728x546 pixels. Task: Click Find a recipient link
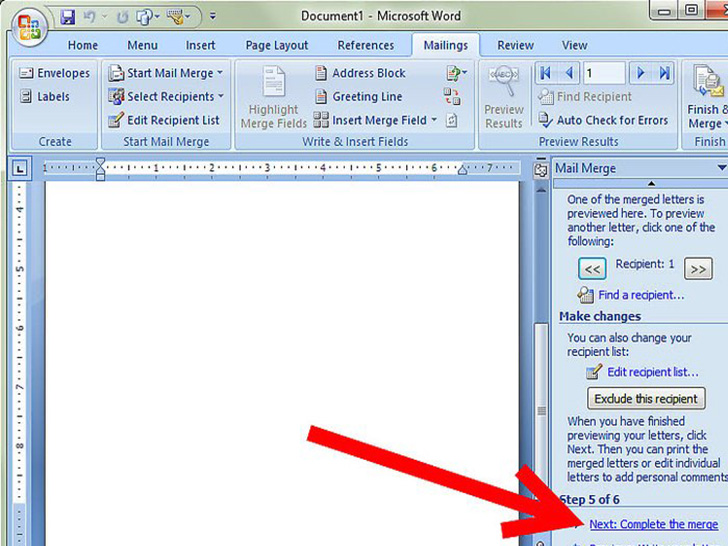coord(641,295)
